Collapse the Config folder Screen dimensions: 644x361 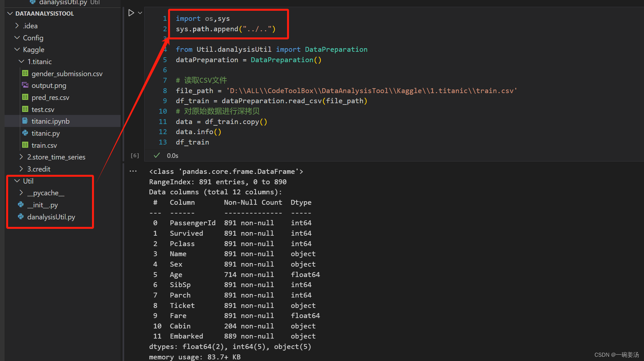click(x=17, y=37)
